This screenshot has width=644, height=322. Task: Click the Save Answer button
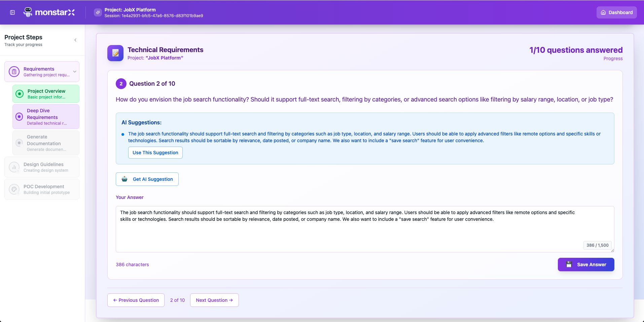586,265
